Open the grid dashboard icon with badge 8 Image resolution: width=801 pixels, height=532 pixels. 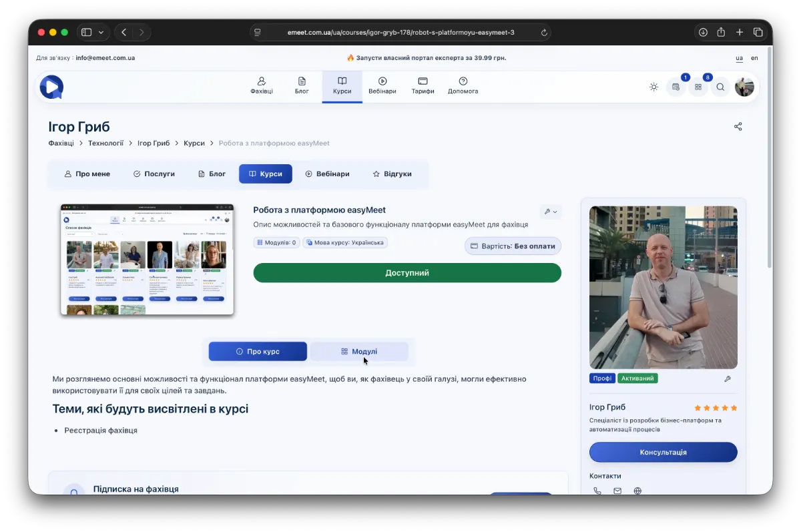[698, 87]
